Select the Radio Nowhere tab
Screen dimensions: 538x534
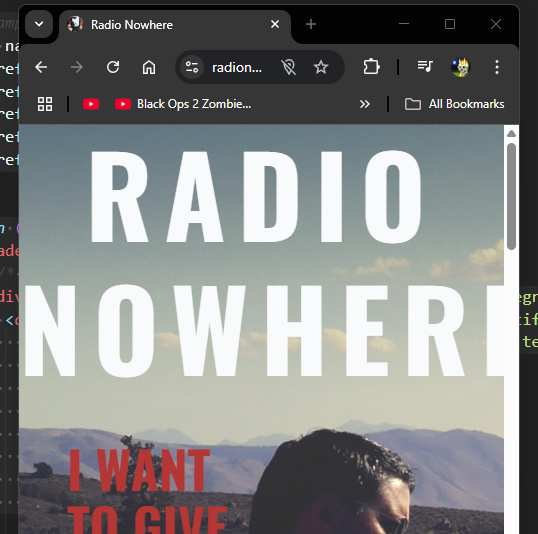point(175,25)
